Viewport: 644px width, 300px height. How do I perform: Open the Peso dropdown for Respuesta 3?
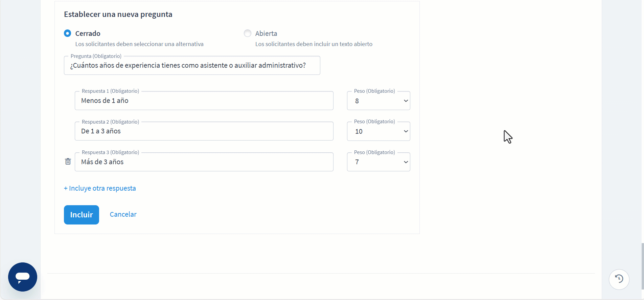point(378,162)
